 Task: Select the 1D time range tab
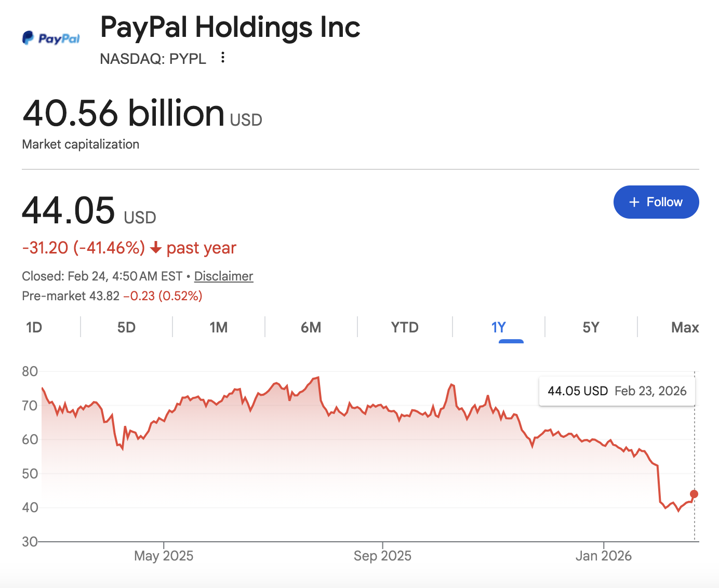34,327
